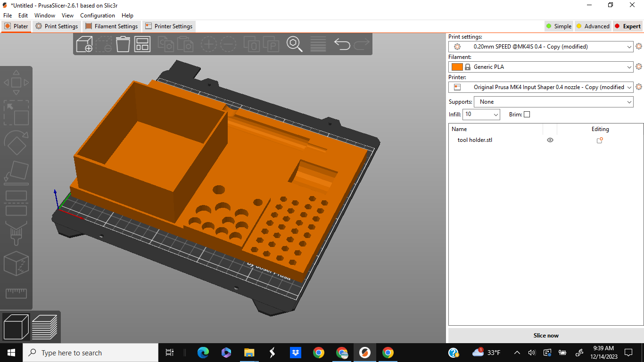Open the Configuration menu
Viewport: 644px width, 362px height.
98,16
